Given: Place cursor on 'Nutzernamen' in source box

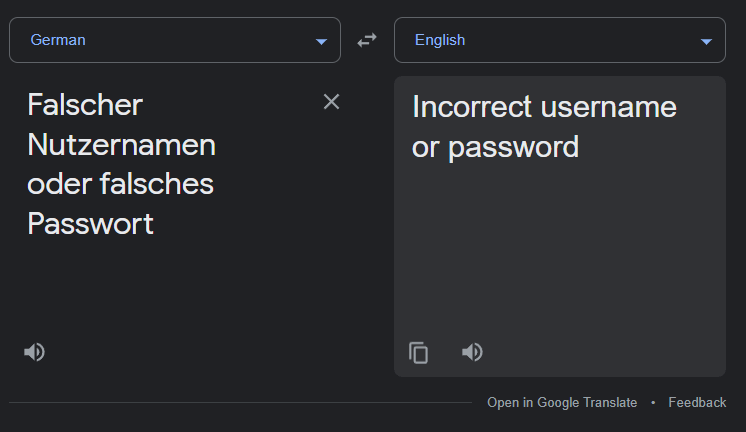Looking at the screenshot, I should (x=121, y=145).
